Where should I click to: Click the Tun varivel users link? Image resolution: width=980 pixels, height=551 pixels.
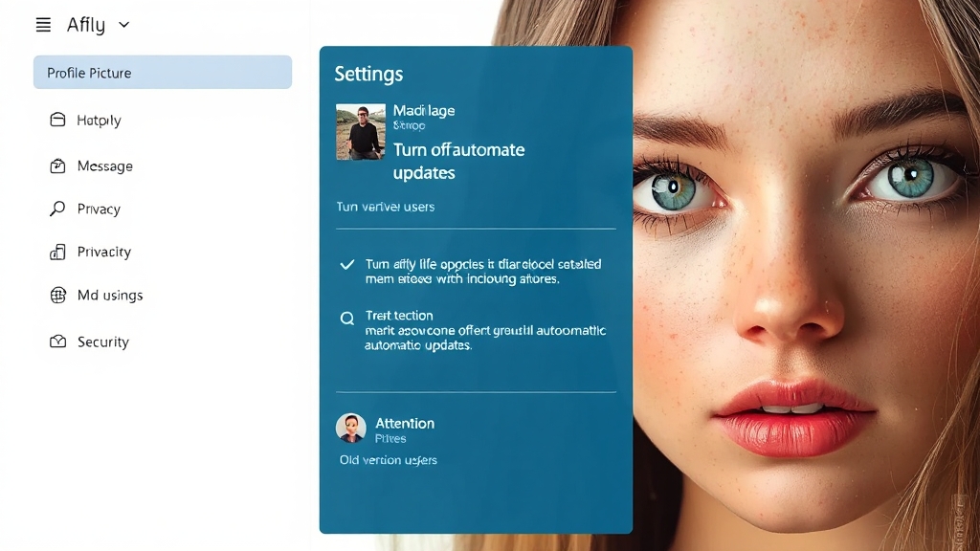coord(385,207)
